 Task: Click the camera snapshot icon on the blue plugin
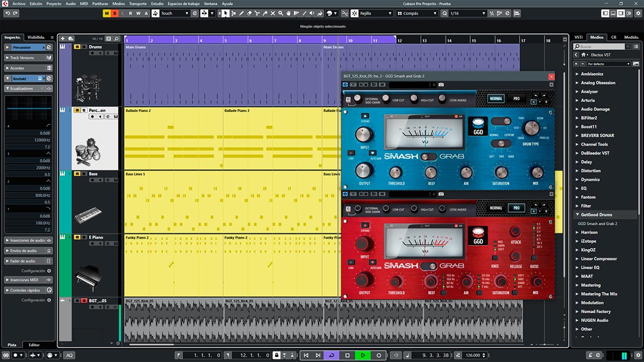pos(441,85)
